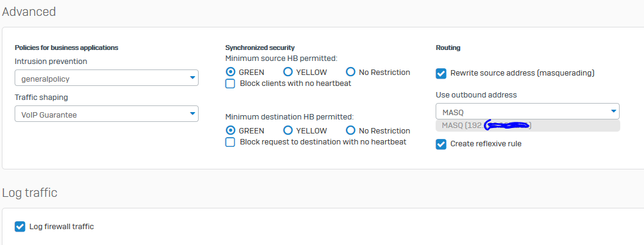Click the Advanced section heading

coord(29,12)
